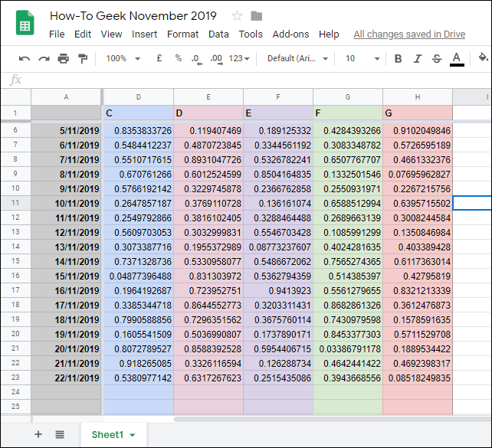The image size is (492, 448).
Task: Open the text color picker
Action: (457, 59)
